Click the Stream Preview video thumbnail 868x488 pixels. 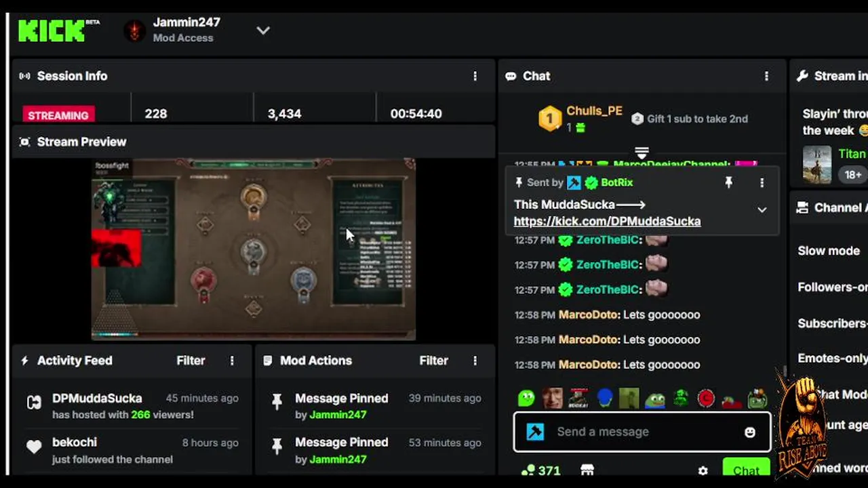coord(254,249)
